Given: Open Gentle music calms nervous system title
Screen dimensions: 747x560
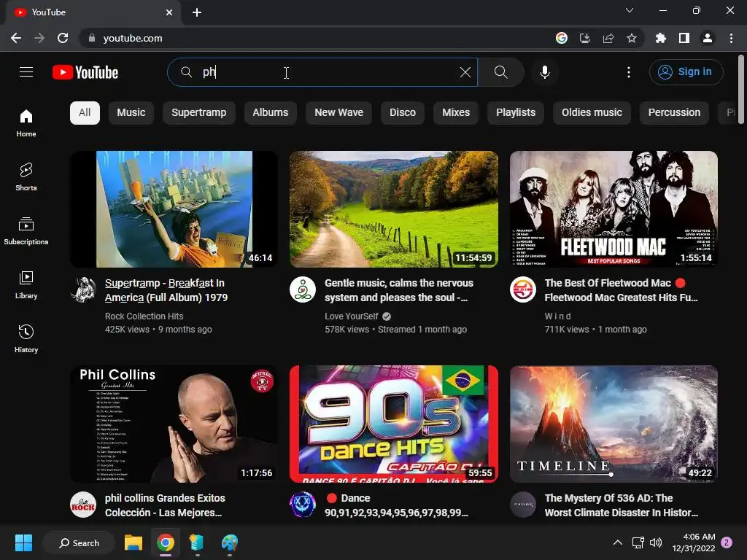Looking at the screenshot, I should pyautogui.click(x=399, y=290).
